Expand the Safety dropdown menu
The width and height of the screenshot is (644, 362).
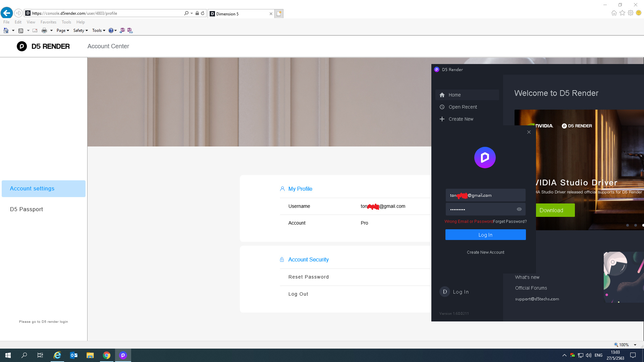click(80, 31)
